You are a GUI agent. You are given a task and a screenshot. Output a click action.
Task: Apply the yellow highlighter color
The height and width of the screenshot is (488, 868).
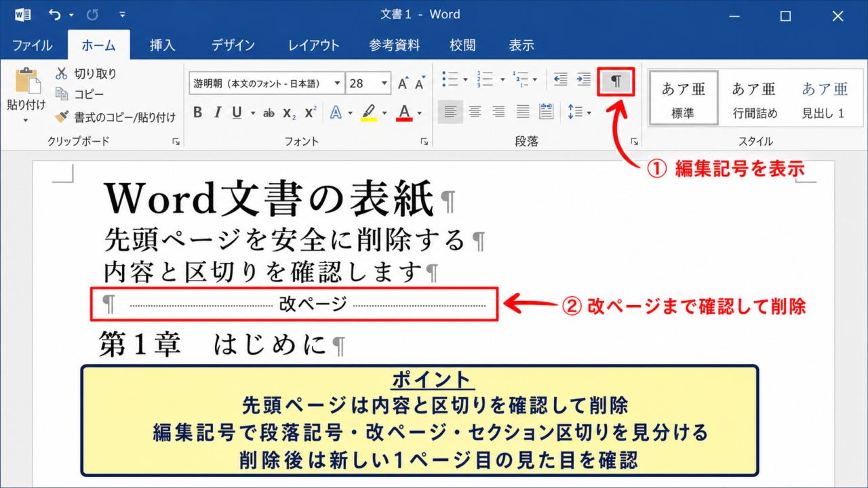click(368, 113)
